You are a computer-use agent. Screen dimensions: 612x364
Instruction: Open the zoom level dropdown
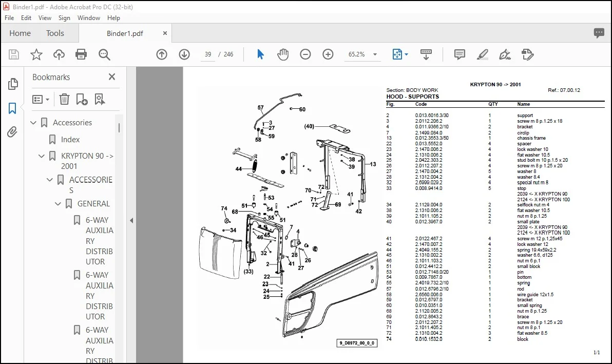click(x=375, y=54)
